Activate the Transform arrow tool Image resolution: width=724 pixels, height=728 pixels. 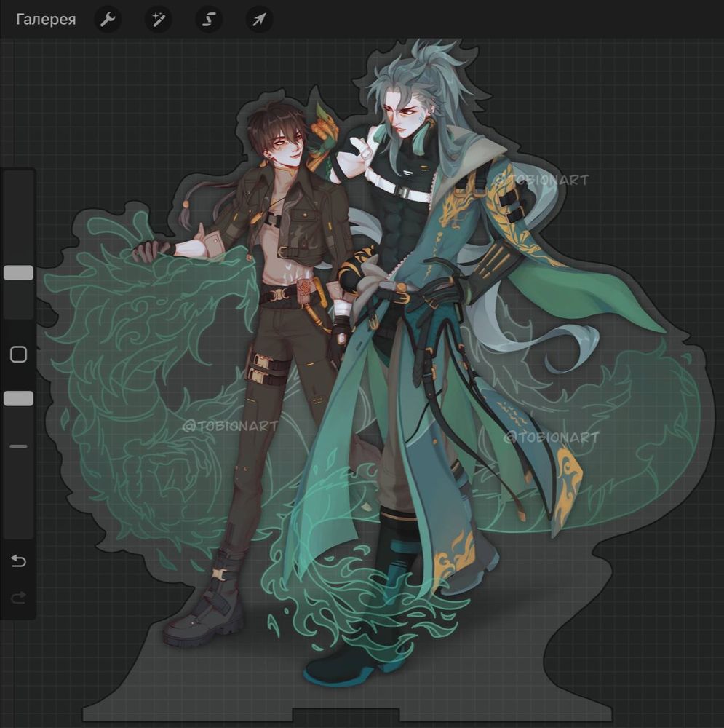tap(259, 20)
